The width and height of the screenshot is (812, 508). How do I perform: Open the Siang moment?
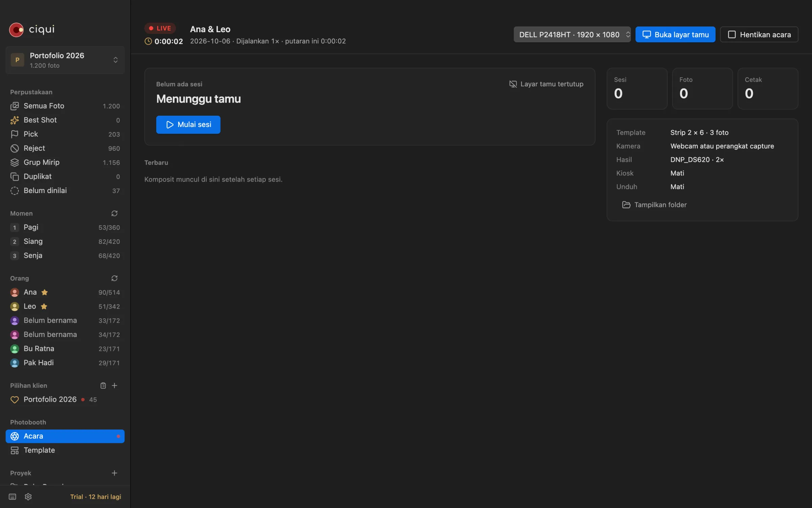65,241
